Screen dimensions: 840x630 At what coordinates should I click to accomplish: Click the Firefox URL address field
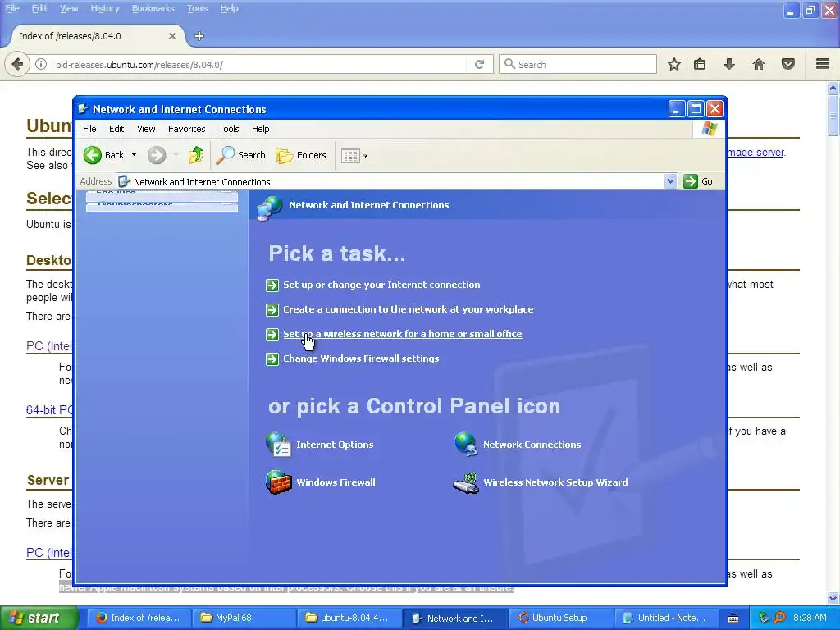(257, 65)
